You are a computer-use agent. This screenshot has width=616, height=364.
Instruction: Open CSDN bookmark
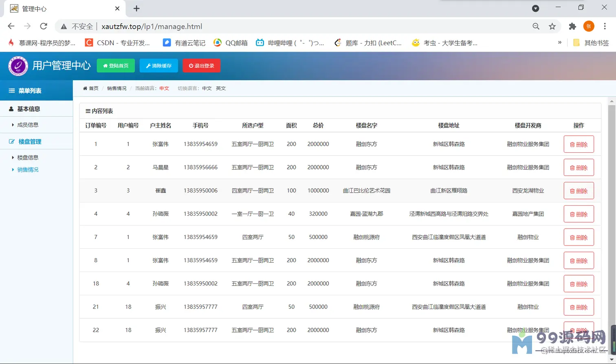pos(117,43)
